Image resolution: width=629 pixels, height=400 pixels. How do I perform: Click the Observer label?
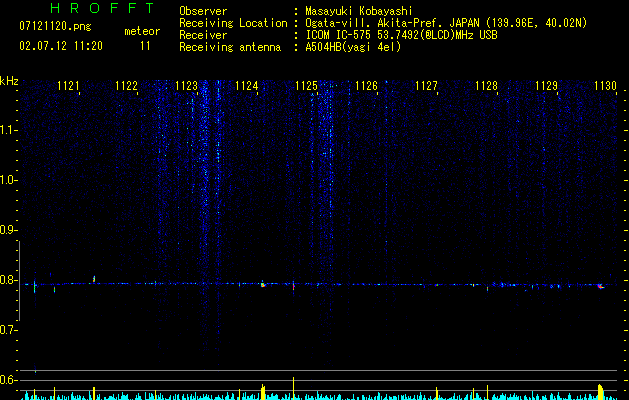pyautogui.click(x=203, y=12)
